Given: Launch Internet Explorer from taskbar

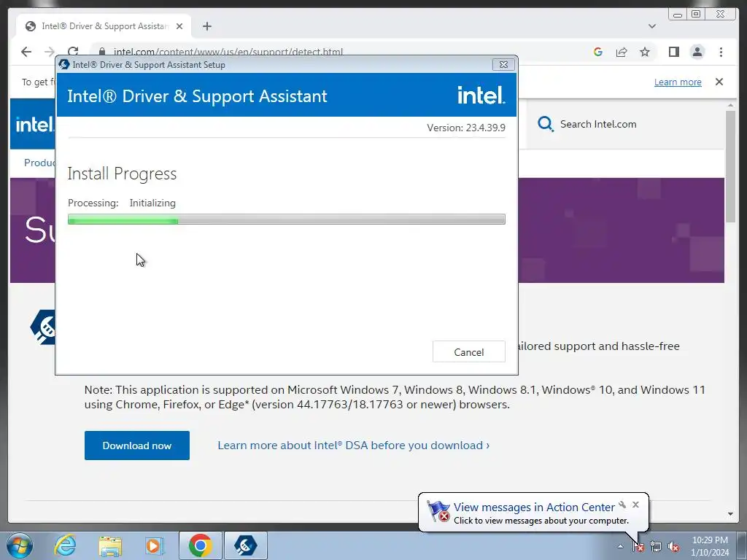Looking at the screenshot, I should click(65, 545).
